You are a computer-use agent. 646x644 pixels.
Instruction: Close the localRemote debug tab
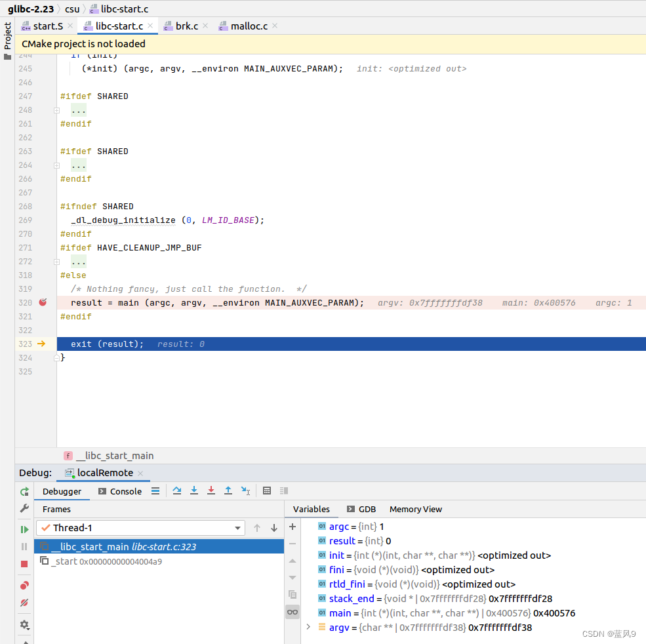(x=140, y=473)
